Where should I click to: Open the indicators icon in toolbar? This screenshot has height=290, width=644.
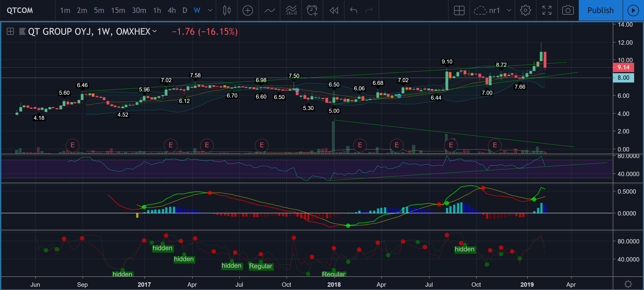[269, 10]
